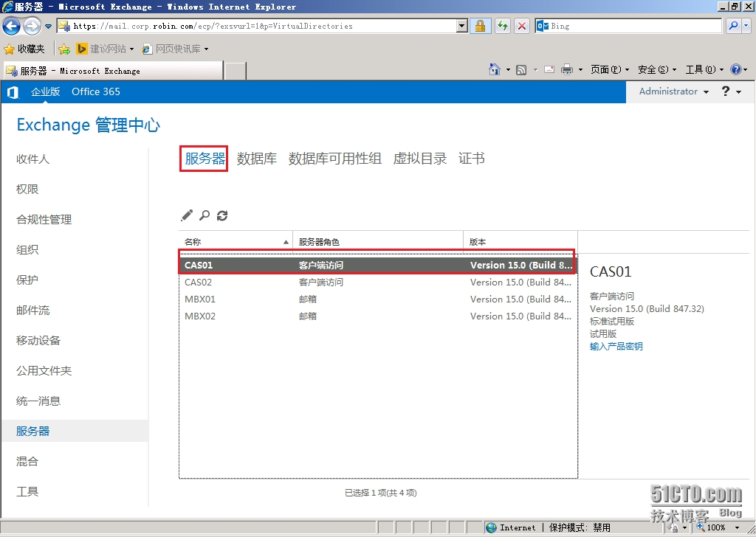Image resolution: width=756 pixels, height=537 pixels.
Task: Open 保护 in the left navigation
Action: (27, 280)
